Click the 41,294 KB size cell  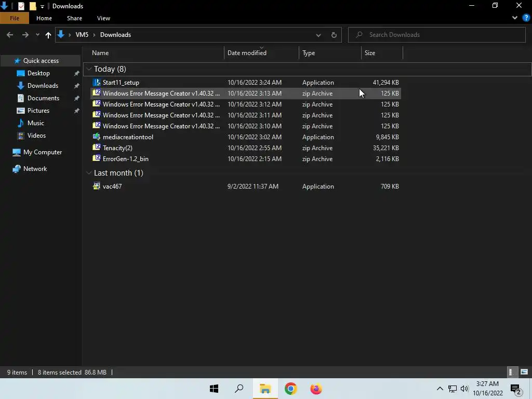[385, 83]
